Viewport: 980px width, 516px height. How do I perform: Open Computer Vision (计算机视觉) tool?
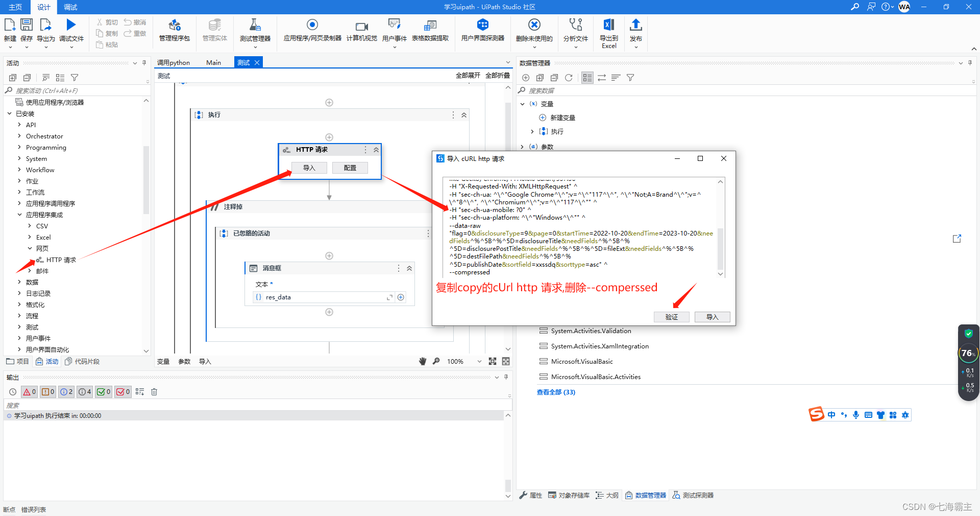click(x=362, y=26)
